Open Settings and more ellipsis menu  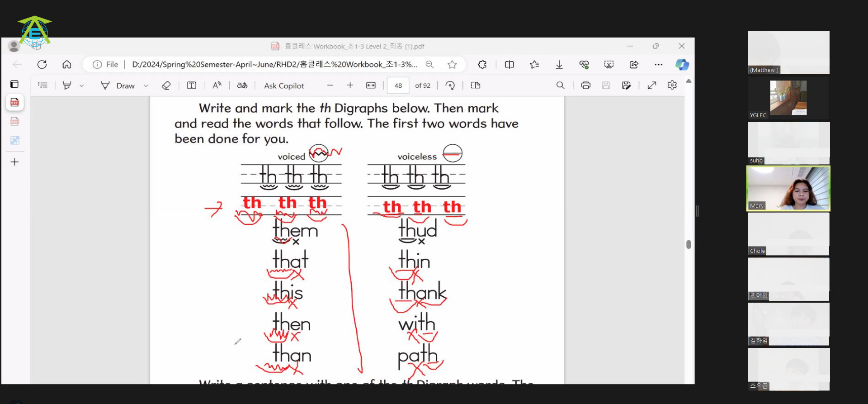659,65
